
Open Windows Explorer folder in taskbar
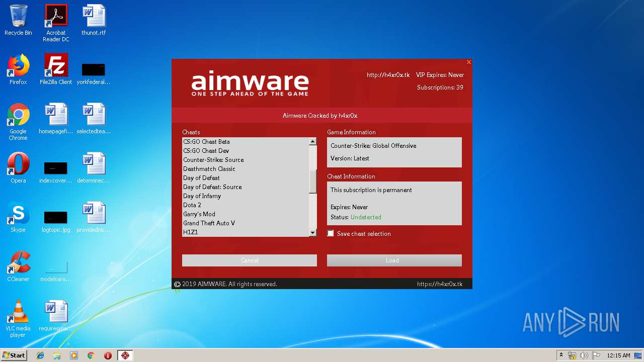click(x=57, y=355)
